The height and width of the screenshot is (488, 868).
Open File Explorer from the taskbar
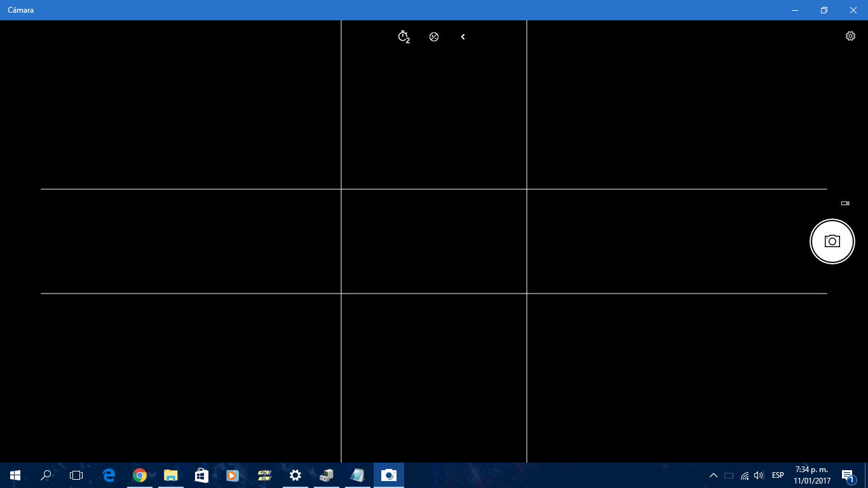pos(170,475)
